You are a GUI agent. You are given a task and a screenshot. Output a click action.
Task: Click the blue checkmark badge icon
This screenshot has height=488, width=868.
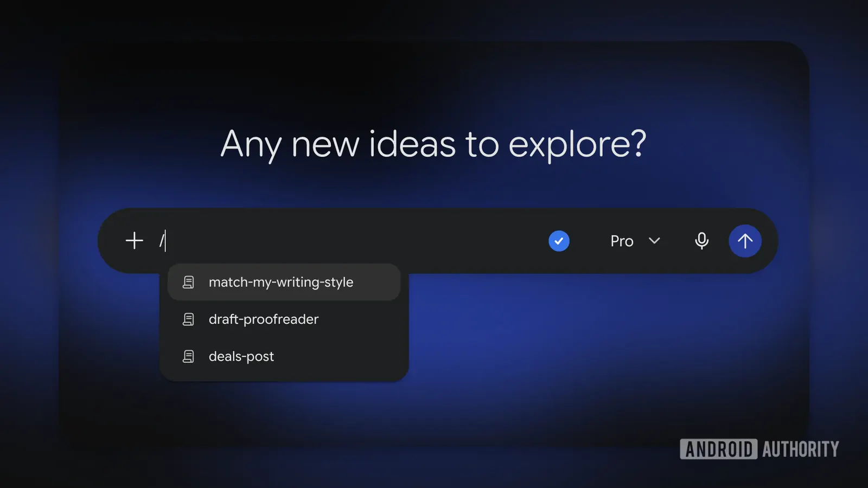559,241
